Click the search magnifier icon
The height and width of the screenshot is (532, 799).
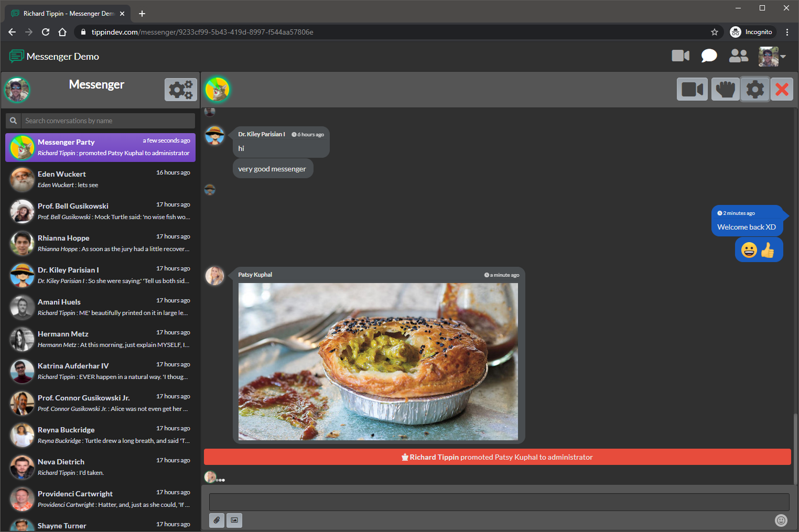coord(14,121)
